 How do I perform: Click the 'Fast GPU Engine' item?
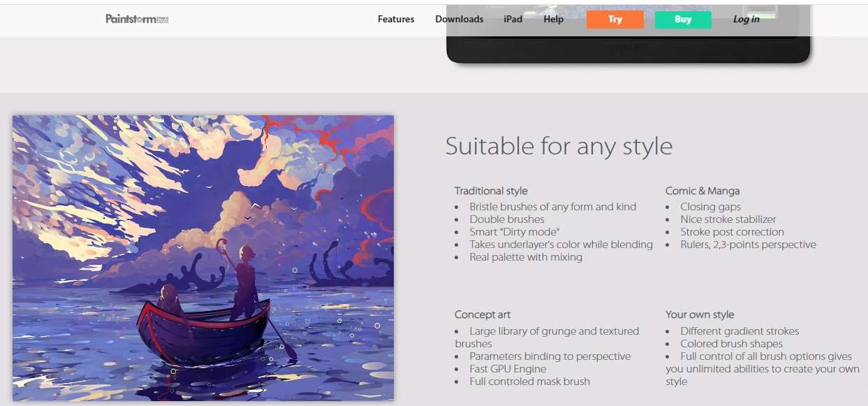click(508, 369)
